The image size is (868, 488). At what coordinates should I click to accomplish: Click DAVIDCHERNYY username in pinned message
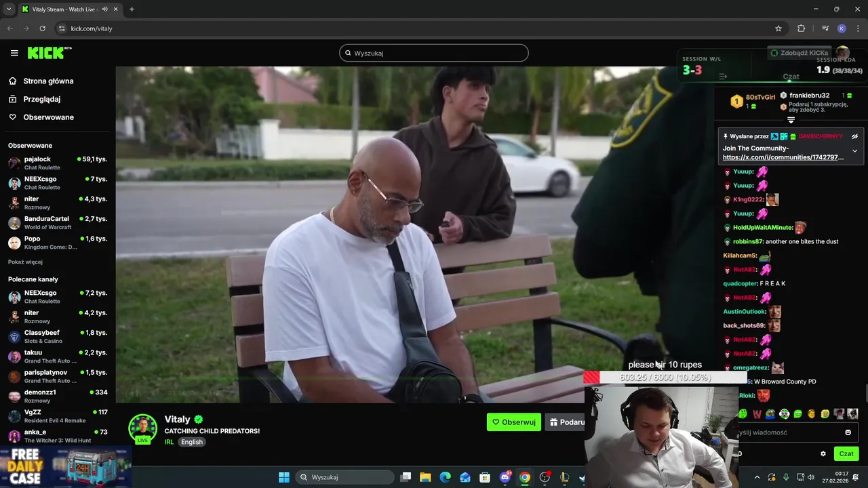point(821,136)
